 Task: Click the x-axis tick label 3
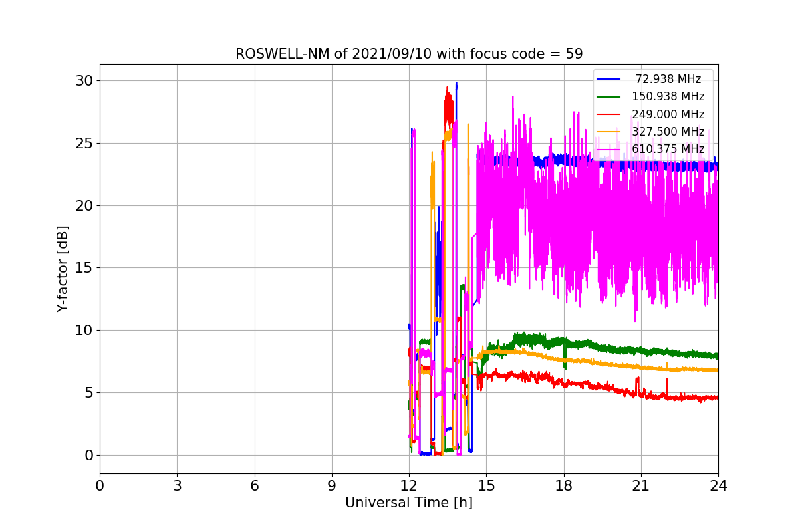pyautogui.click(x=177, y=485)
